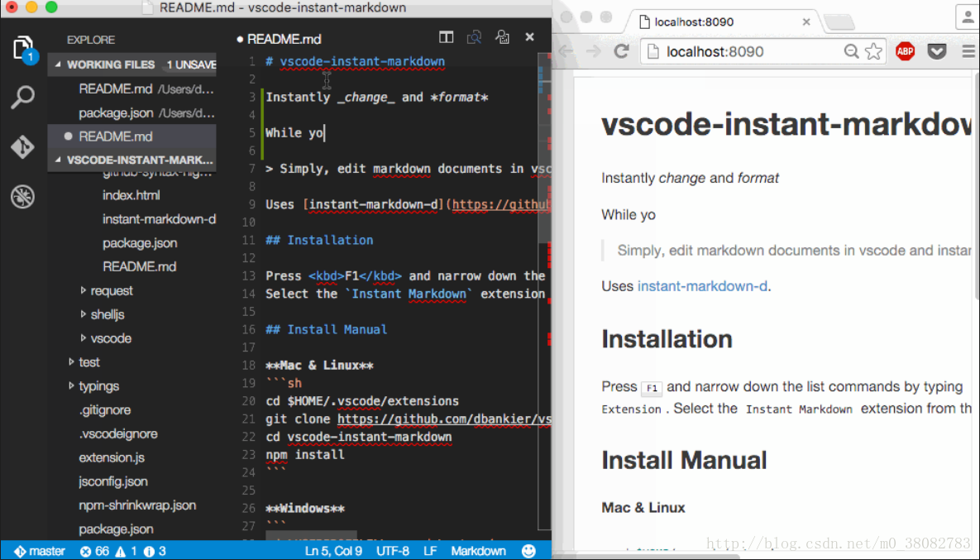Viewport: 980px width, 560px height.
Task: Open preview with the magnifier editor icon
Action: [475, 37]
